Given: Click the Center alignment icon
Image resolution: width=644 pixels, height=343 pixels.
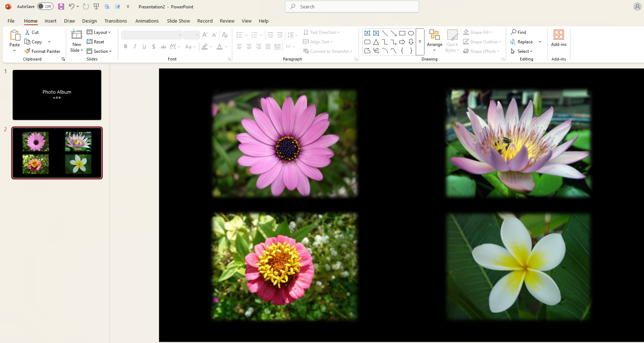Looking at the screenshot, I should click(249, 47).
